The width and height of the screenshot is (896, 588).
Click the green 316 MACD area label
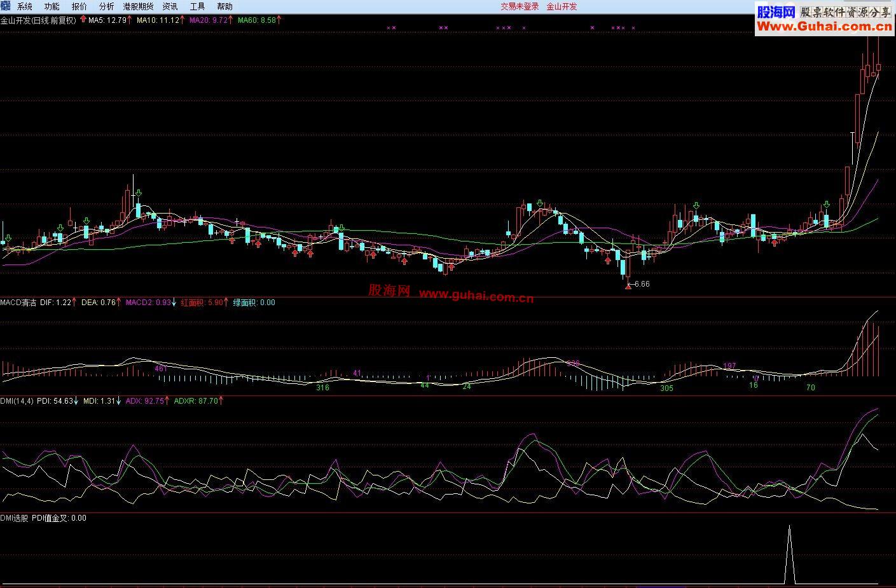323,388
